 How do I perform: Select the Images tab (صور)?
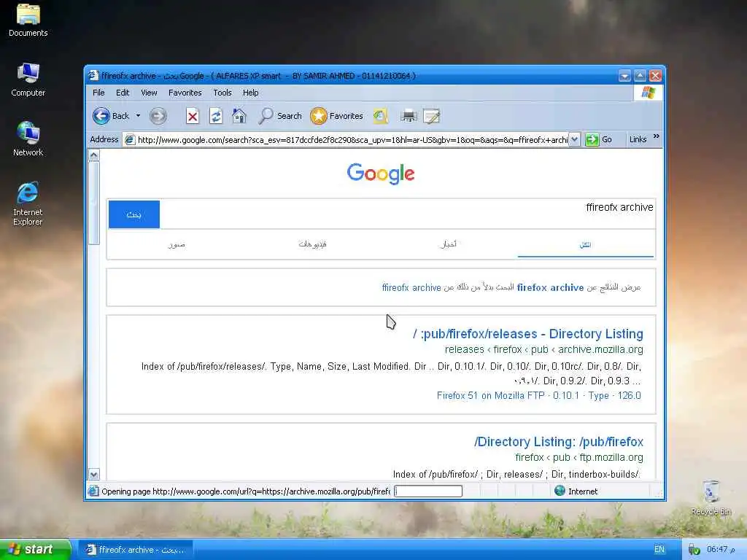click(177, 245)
